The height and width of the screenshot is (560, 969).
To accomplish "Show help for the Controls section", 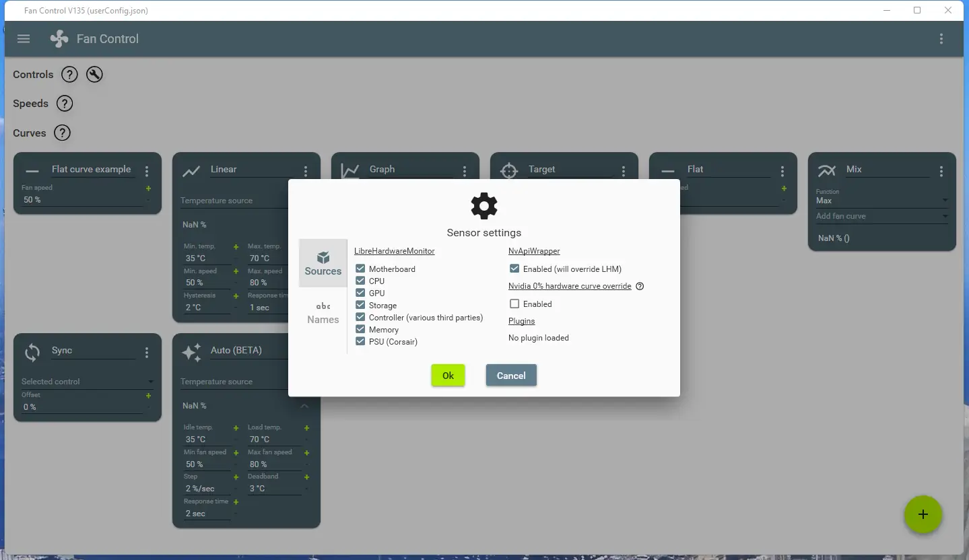I will [69, 74].
